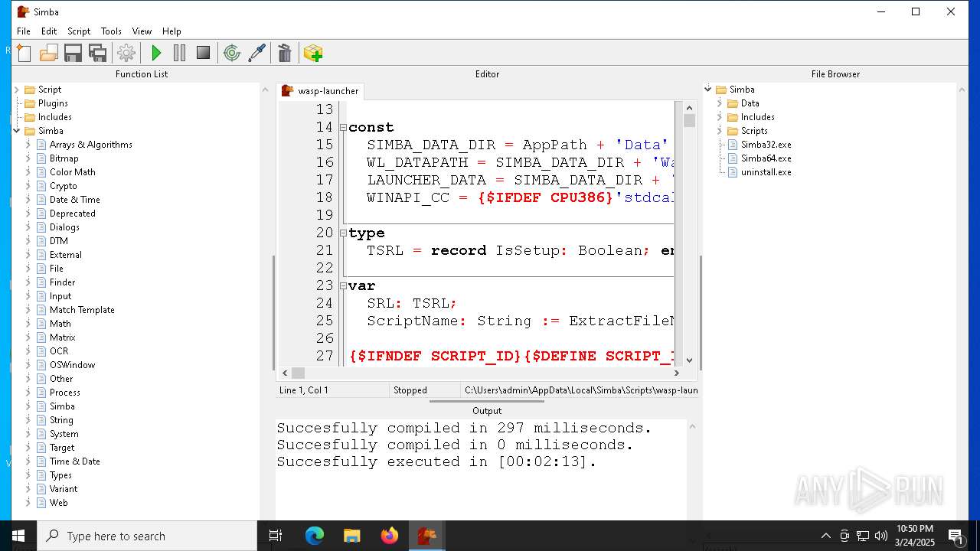Open the File menu

point(24,31)
